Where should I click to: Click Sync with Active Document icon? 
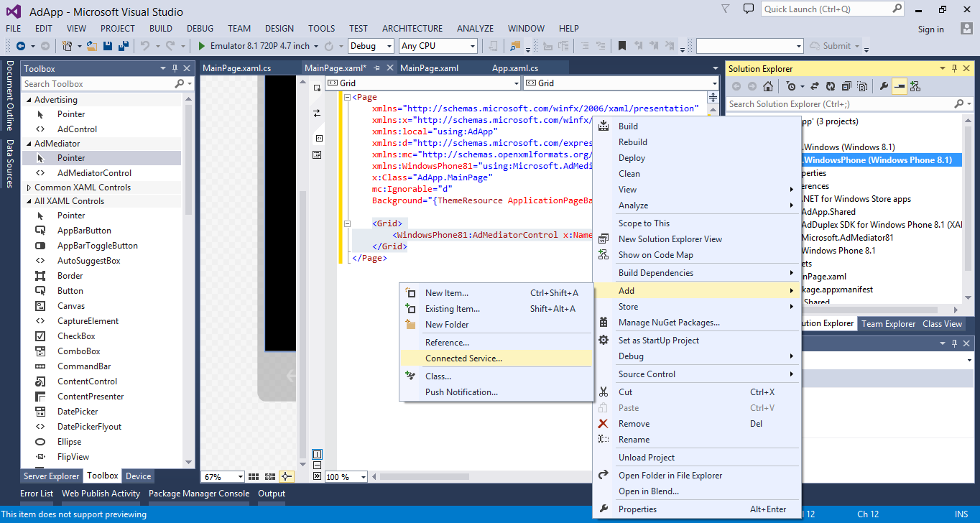coord(815,86)
